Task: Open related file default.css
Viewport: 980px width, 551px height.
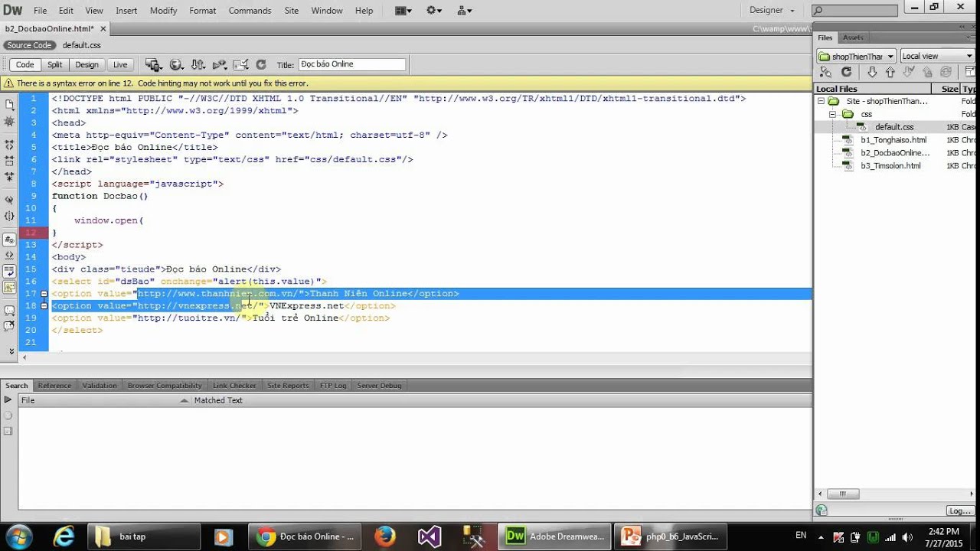Action: 82,45
